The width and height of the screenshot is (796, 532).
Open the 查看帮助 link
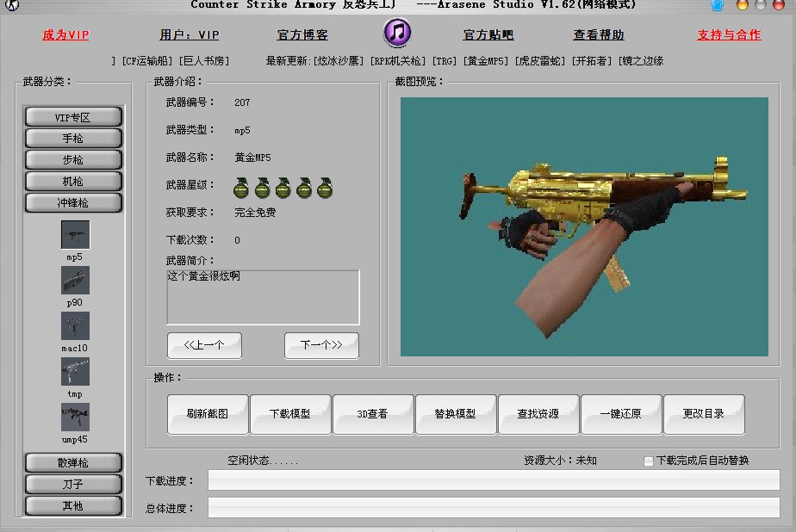coord(599,34)
